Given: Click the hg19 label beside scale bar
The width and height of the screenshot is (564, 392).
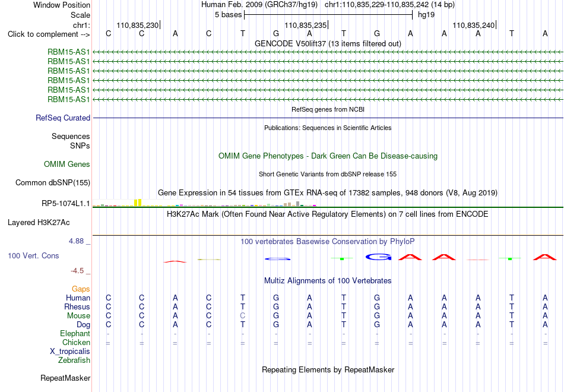Looking at the screenshot, I should (x=426, y=15).
